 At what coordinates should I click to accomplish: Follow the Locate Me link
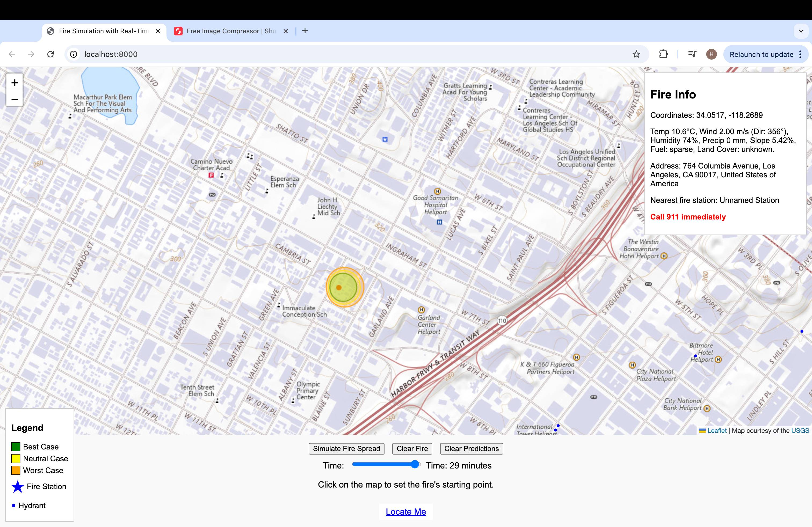[406, 512]
